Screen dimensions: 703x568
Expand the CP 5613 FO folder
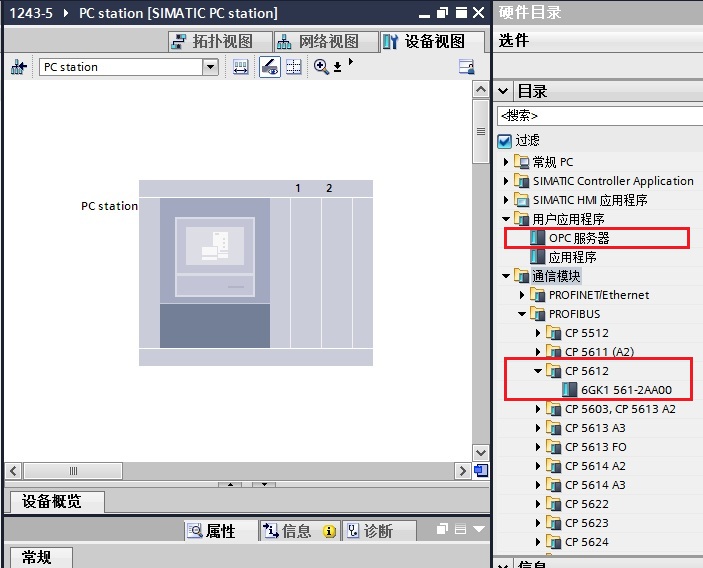coord(538,447)
